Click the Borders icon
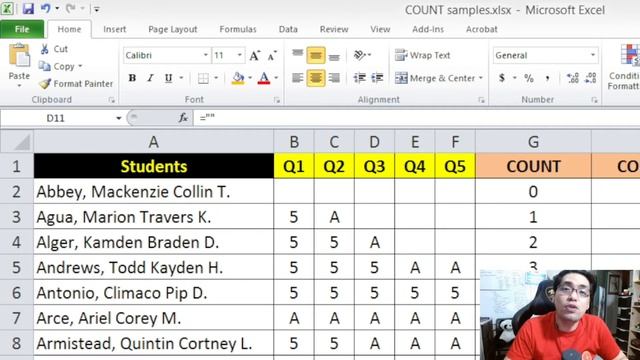The image size is (640, 360). [203, 78]
